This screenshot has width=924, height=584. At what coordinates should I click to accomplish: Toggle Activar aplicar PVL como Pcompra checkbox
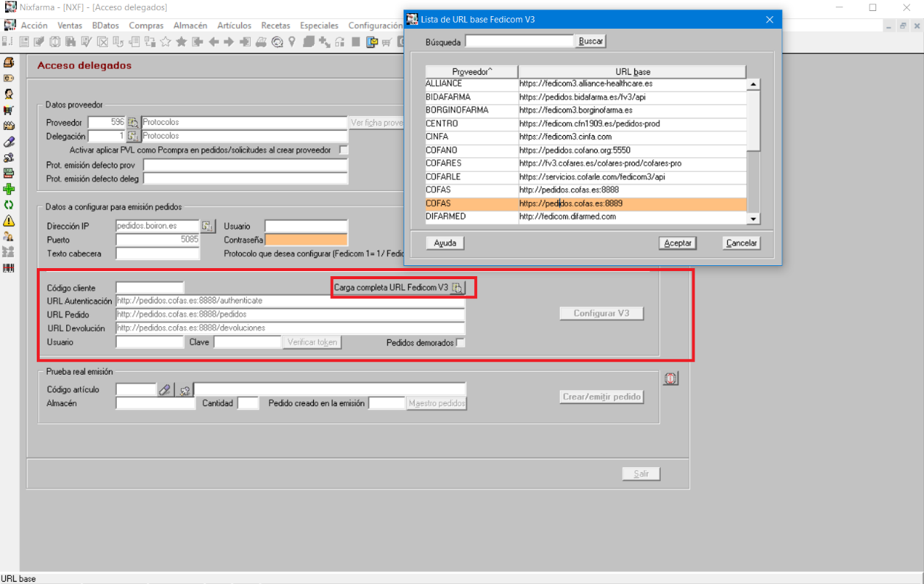pyautogui.click(x=343, y=150)
